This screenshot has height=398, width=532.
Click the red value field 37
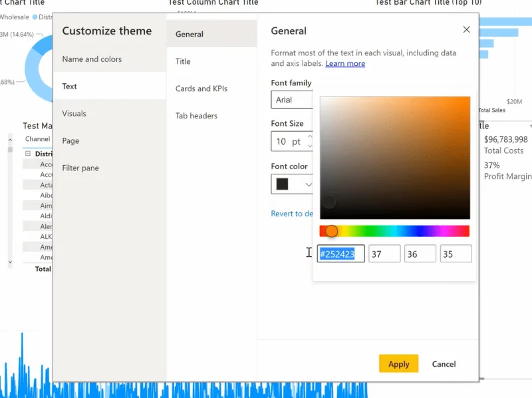[x=384, y=254]
